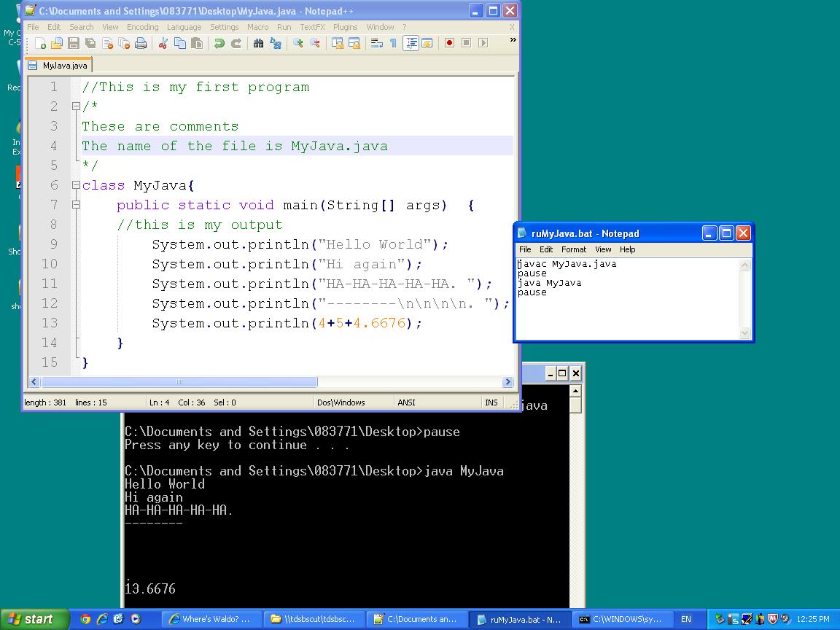Screen dimensions: 840x630
Task: Toggle synchronized horizontal scrolling
Action: 354,44
